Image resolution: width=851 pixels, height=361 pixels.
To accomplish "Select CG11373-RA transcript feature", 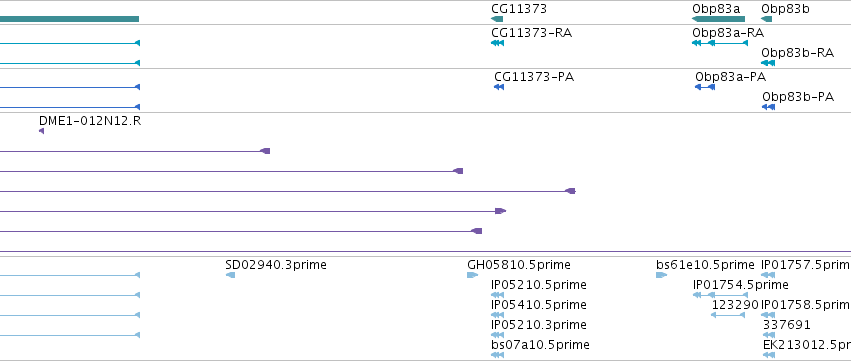I will 497,43.
